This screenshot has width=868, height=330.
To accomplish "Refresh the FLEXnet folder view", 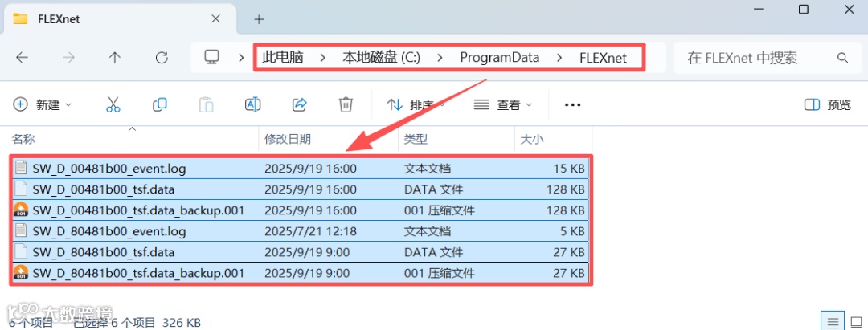I will click(162, 58).
